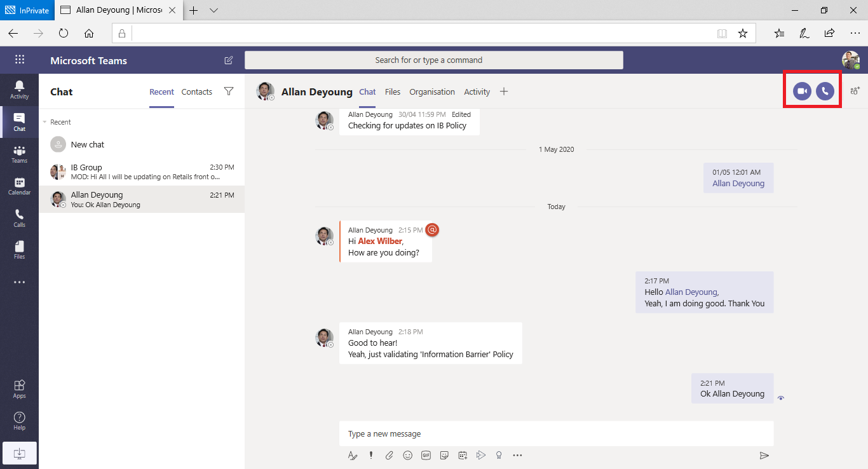Image resolution: width=868 pixels, height=469 pixels.
Task: Add people to this chat
Action: pyautogui.click(x=855, y=91)
